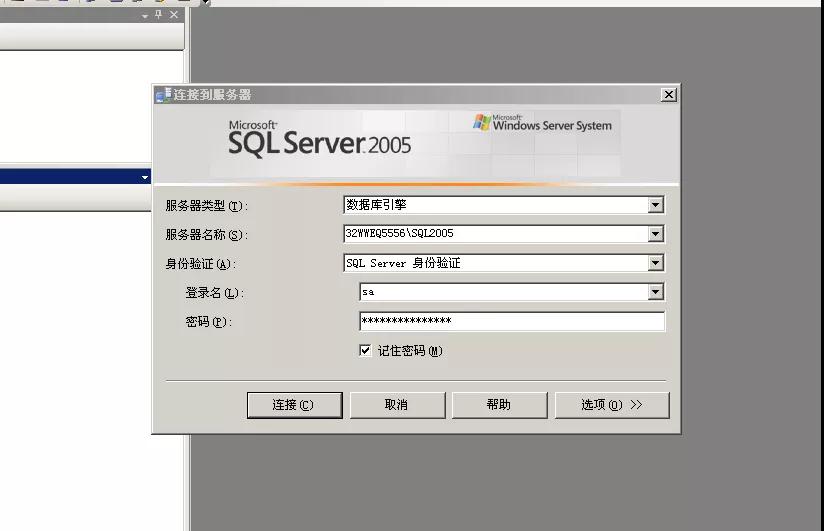Expand the 登录名 login name dropdown arrow

(655, 292)
